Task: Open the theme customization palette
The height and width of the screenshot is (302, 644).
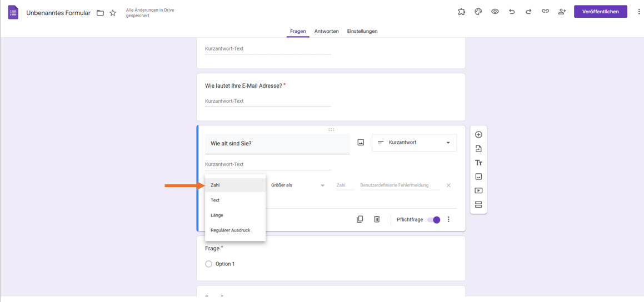Action: [478, 12]
